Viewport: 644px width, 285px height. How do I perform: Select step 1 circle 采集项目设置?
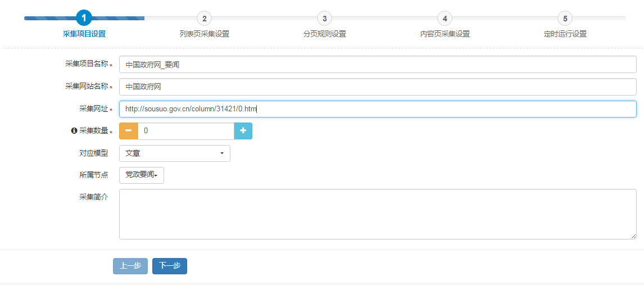(84, 19)
